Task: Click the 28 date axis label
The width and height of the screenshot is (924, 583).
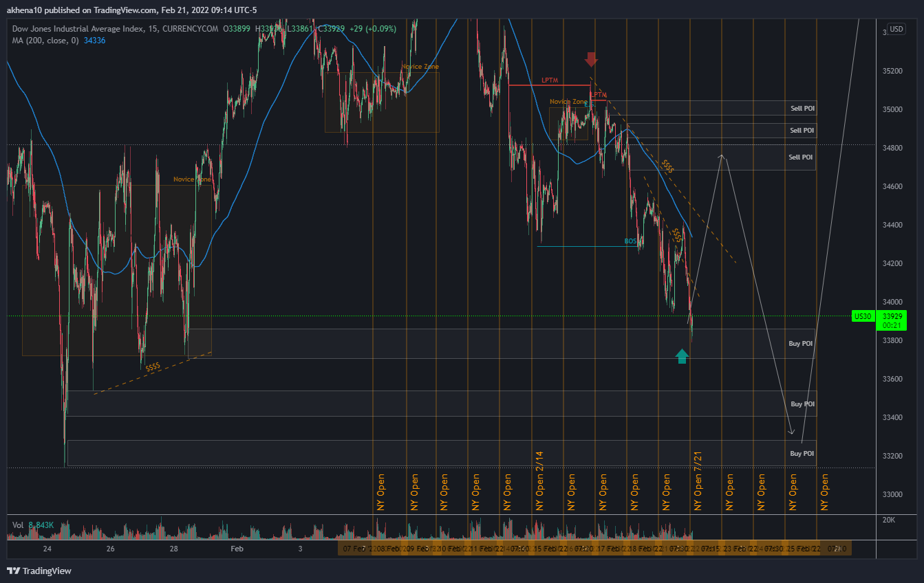Action: coord(174,549)
